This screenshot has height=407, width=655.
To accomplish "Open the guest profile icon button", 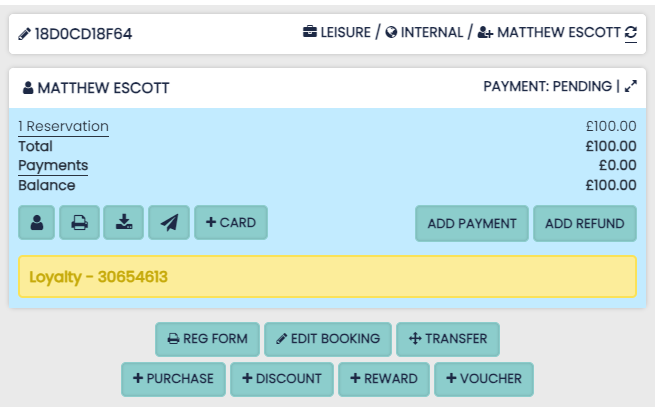I will pos(37,223).
